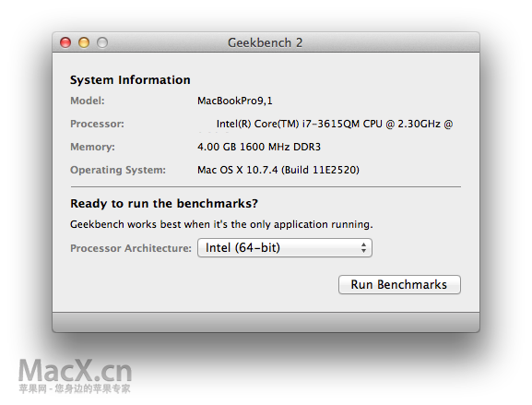The height and width of the screenshot is (405, 532).
Task: Click the Run Benchmarks button
Action: (x=399, y=284)
